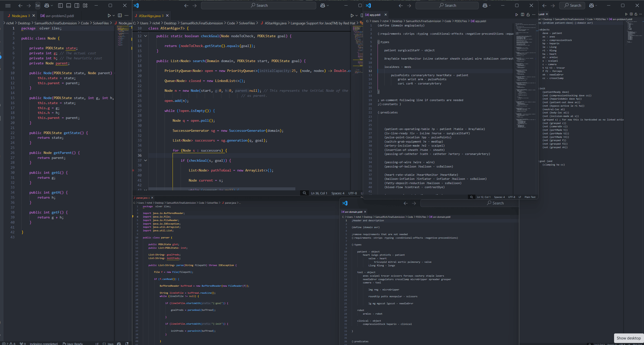The width and height of the screenshot is (644, 345).
Task: Open Copilot chat in the Node.java window
Action: click(x=47, y=6)
